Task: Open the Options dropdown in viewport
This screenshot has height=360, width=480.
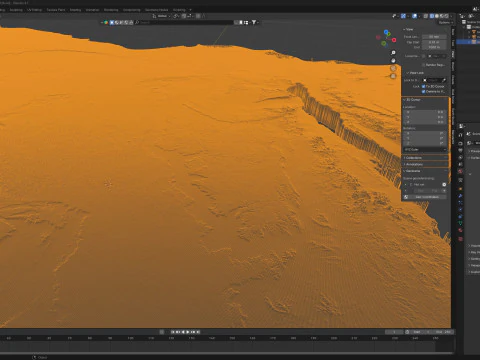Action: [445, 22]
